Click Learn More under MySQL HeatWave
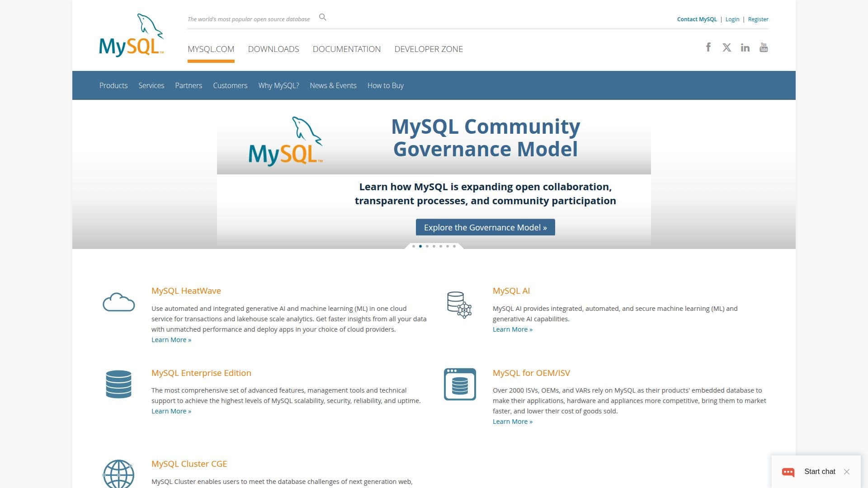Viewport: 868px width, 488px height. 171,340
